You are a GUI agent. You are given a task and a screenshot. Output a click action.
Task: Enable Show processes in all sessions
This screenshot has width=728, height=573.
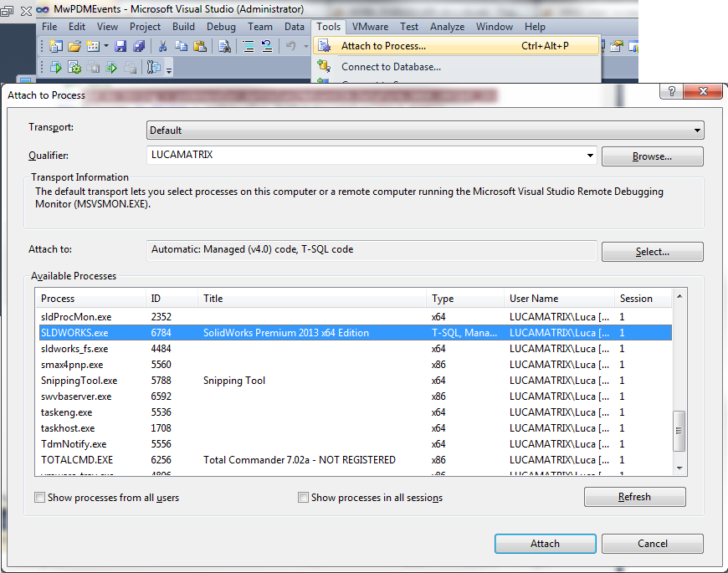pos(303,498)
